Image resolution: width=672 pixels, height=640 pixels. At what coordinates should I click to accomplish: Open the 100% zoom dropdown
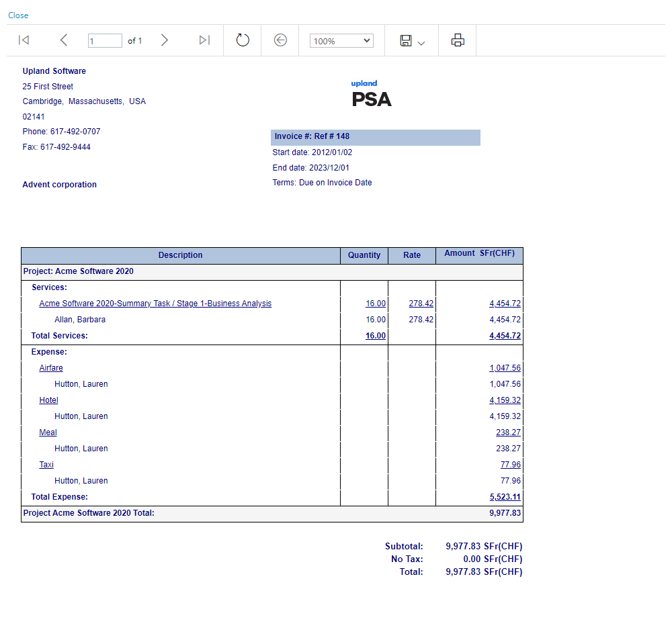(341, 41)
